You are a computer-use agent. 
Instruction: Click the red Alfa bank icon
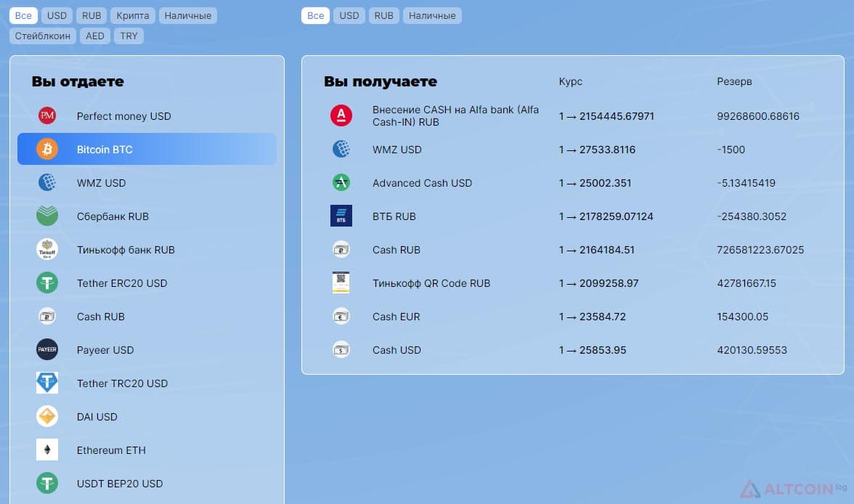click(341, 115)
